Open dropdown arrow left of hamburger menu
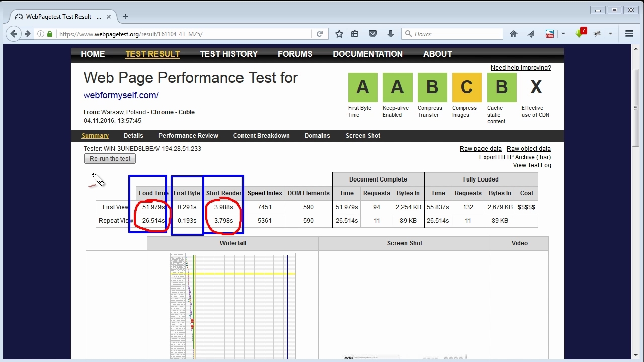 (610, 34)
